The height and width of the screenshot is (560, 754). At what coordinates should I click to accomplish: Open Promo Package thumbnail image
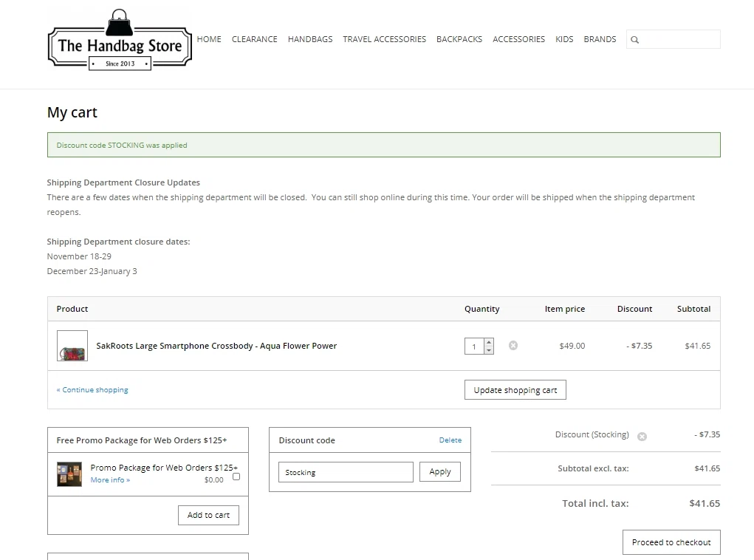point(69,474)
